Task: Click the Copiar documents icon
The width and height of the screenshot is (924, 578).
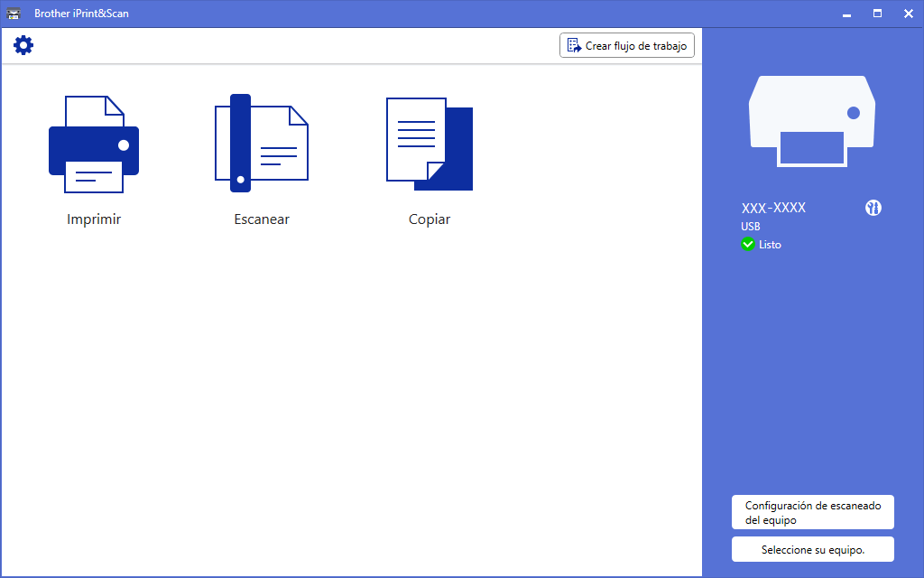Action: click(430, 144)
